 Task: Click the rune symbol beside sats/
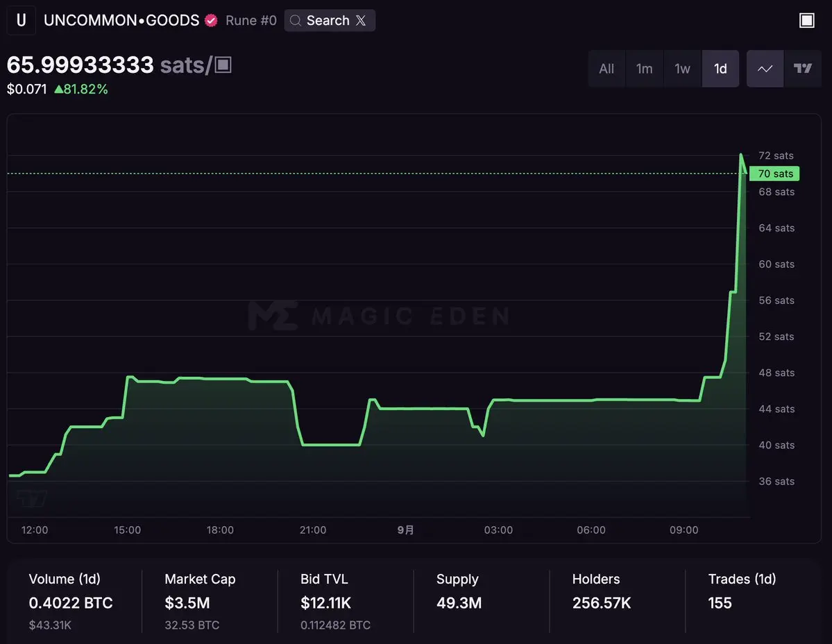[223, 65]
